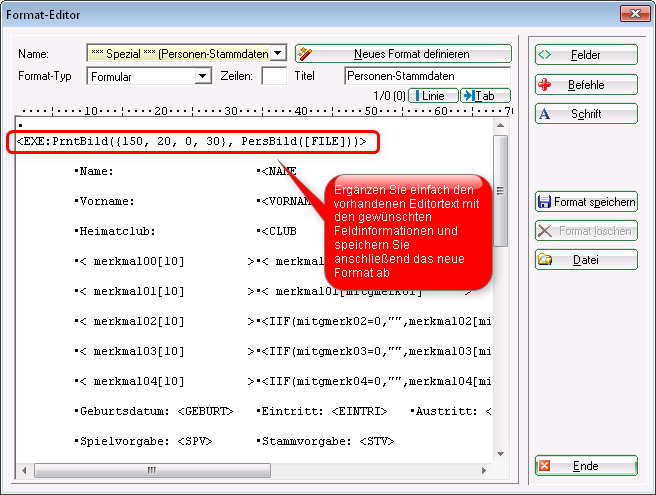Click the Heimatclub: line in editor
The height and width of the screenshot is (495, 656).
tap(115, 231)
